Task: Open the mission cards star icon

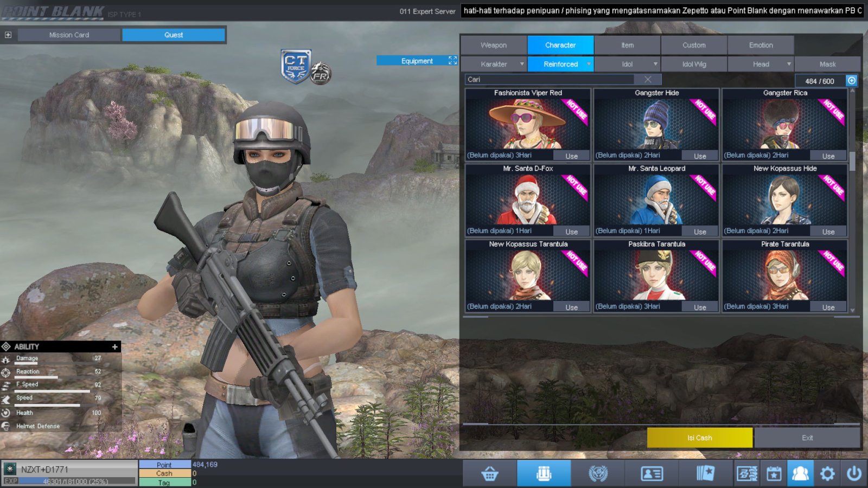Action: pyautogui.click(x=706, y=474)
